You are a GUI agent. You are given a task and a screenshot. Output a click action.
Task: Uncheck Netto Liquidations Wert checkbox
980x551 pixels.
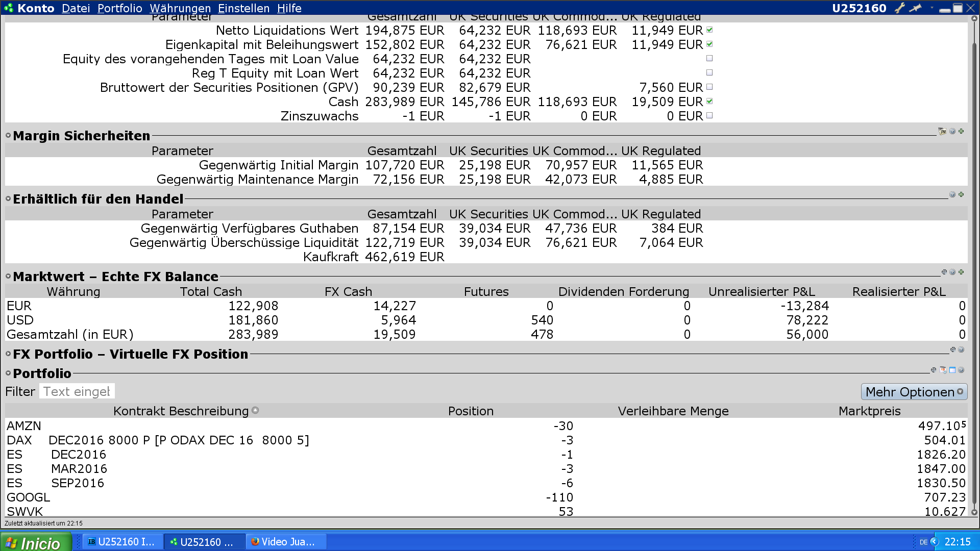point(709,30)
